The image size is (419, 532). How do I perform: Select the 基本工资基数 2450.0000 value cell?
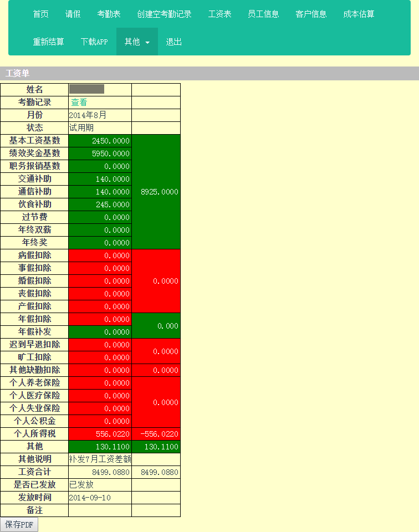(x=100, y=141)
